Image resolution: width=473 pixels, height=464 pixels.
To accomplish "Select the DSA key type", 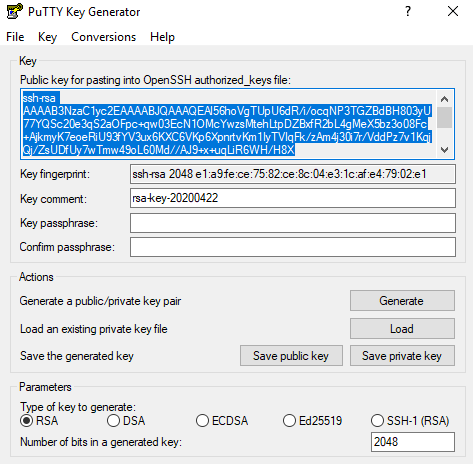I will pyautogui.click(x=113, y=421).
